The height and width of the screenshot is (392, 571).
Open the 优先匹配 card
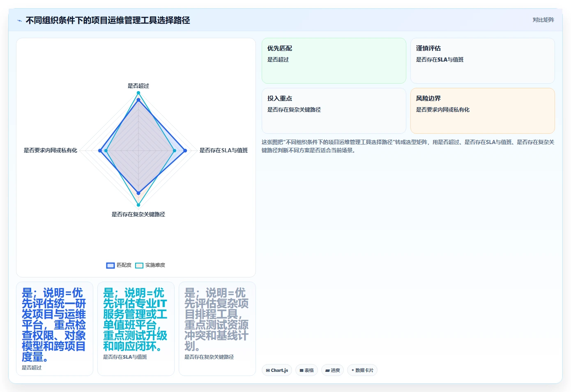(x=334, y=61)
